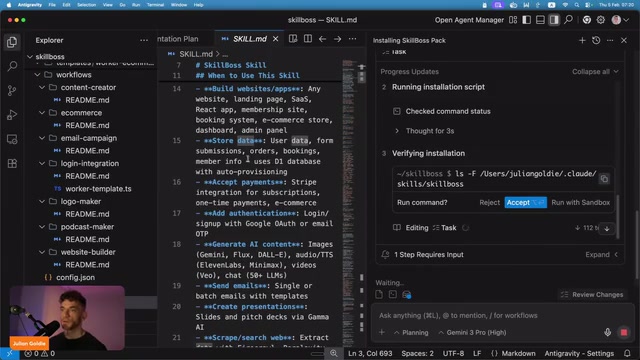The height and width of the screenshot is (360, 640).
Task: Open preview to the side icon
Action: click(x=293, y=39)
